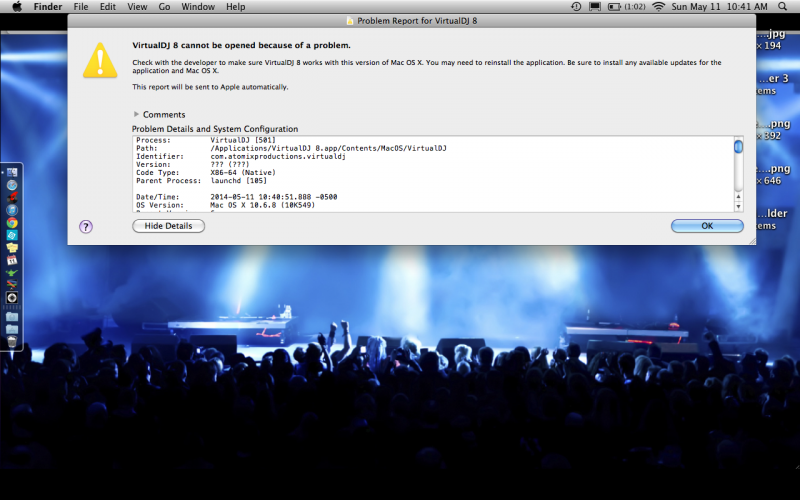Click the Code Type X86-64 (Native) line

pos(206,172)
